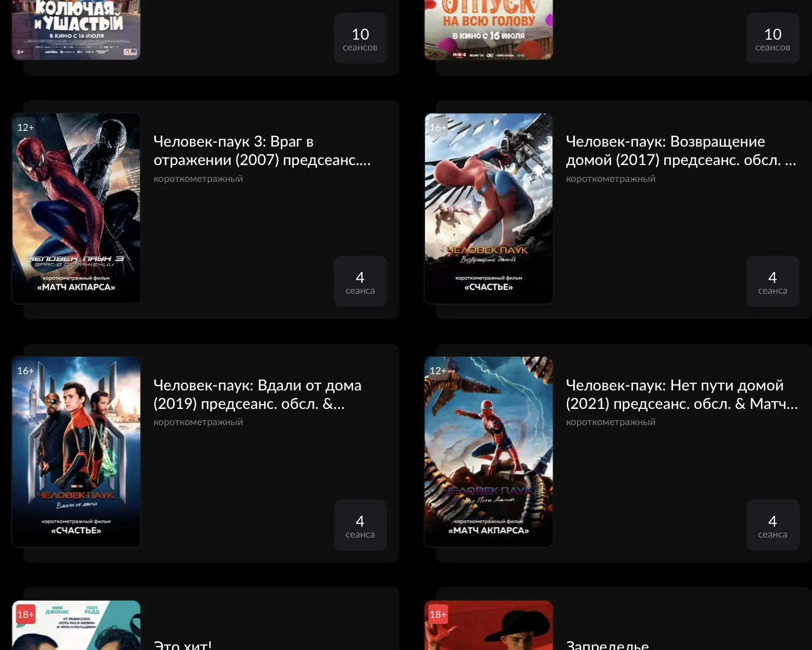This screenshot has height=650, width=812.
Task: Click короткометражный under Человек-паук 3 title
Action: click(198, 179)
